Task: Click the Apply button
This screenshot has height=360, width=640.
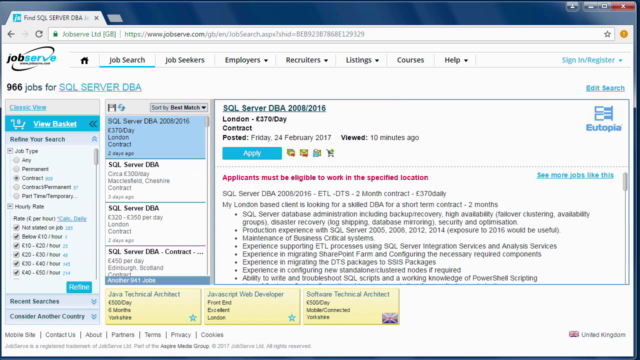Action: pos(252,153)
